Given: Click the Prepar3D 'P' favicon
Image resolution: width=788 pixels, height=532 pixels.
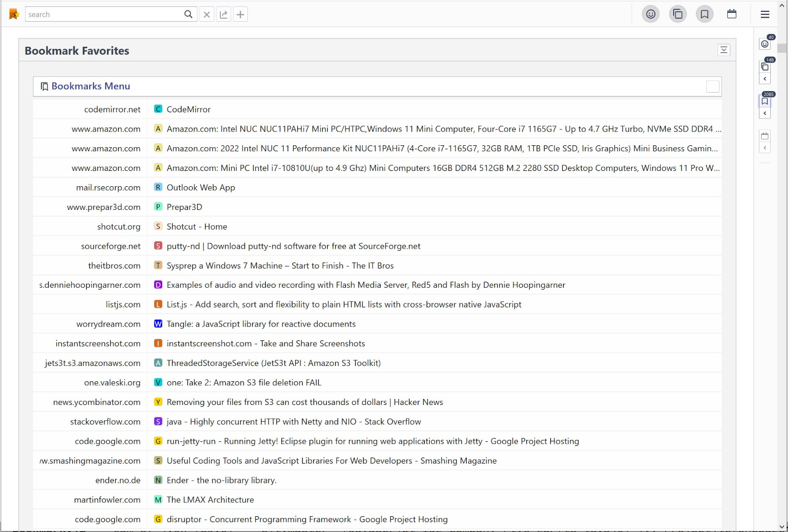Looking at the screenshot, I should pos(158,206).
